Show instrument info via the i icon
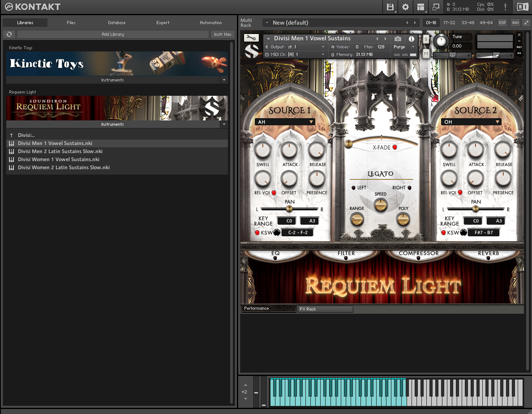 click(x=412, y=38)
